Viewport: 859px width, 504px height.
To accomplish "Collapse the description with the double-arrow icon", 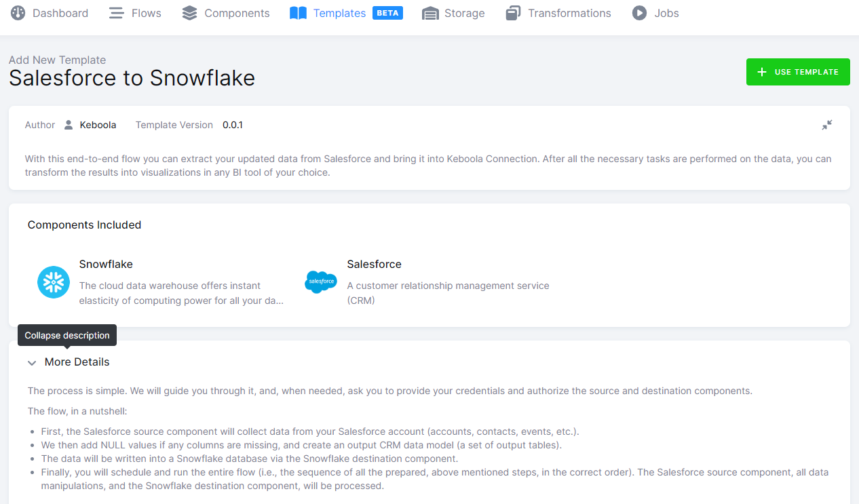I will (827, 125).
